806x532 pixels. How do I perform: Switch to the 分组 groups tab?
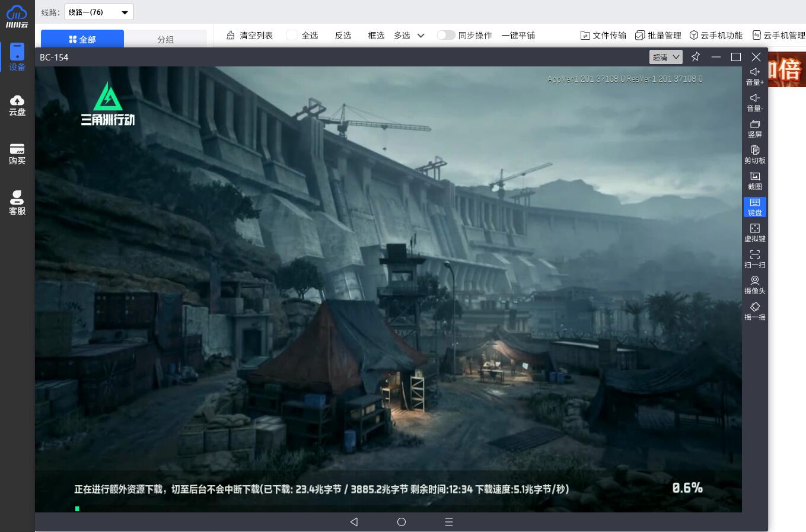click(165, 39)
